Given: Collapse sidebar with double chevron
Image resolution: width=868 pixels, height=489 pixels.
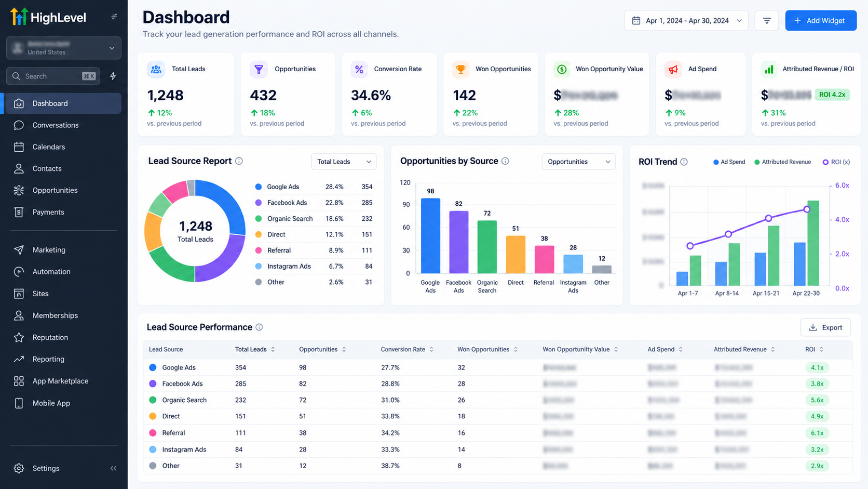Looking at the screenshot, I should (x=113, y=468).
